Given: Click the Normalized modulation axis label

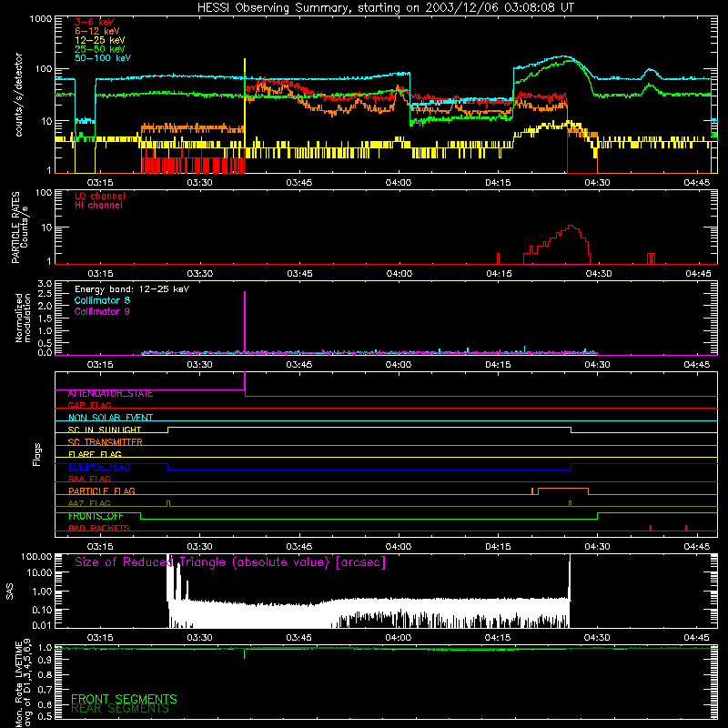Looking at the screenshot, I should point(23,318).
